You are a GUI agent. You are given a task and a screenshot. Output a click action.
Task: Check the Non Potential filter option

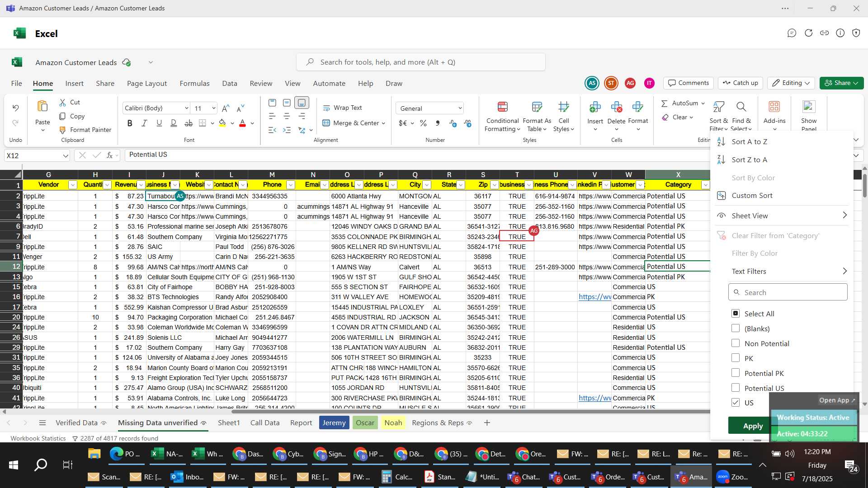[736, 343]
